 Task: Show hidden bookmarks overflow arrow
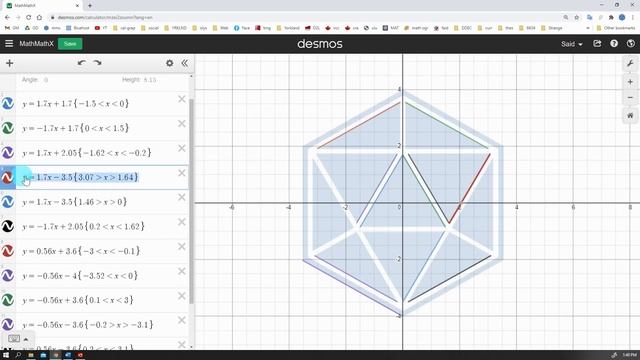[588, 28]
